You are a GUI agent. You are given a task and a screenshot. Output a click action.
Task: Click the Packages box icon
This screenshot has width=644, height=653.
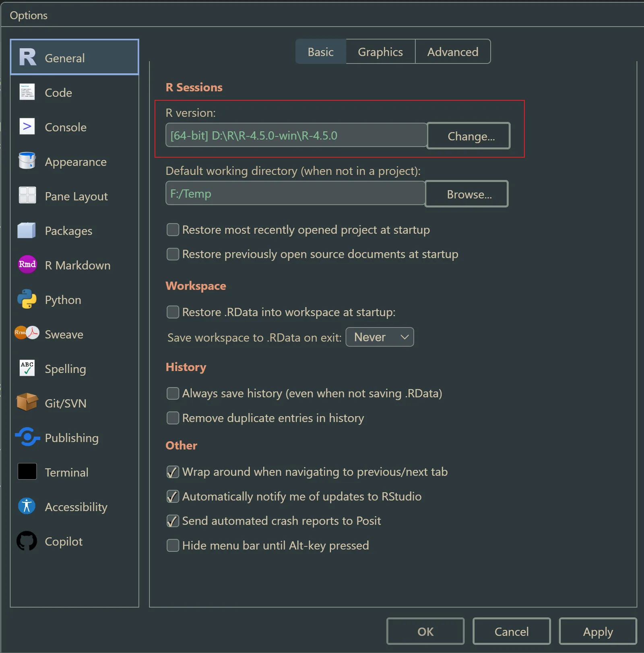pos(27,230)
